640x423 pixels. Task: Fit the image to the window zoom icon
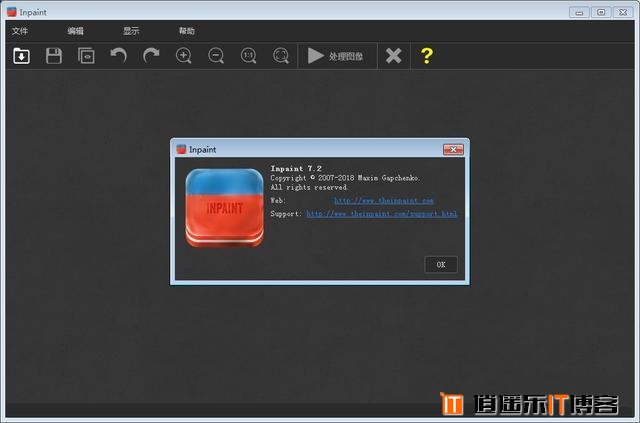[x=281, y=56]
